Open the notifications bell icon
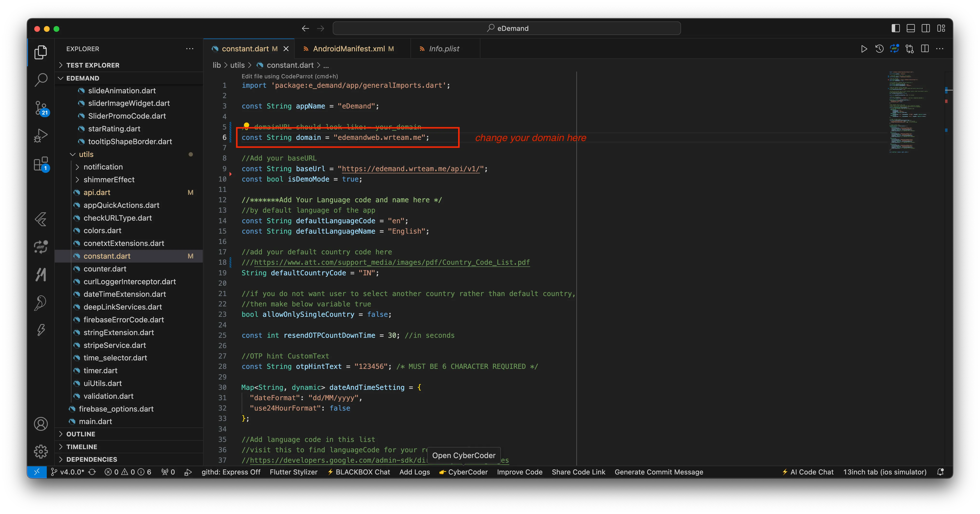Screen dimensions: 980x514 coord(941,472)
